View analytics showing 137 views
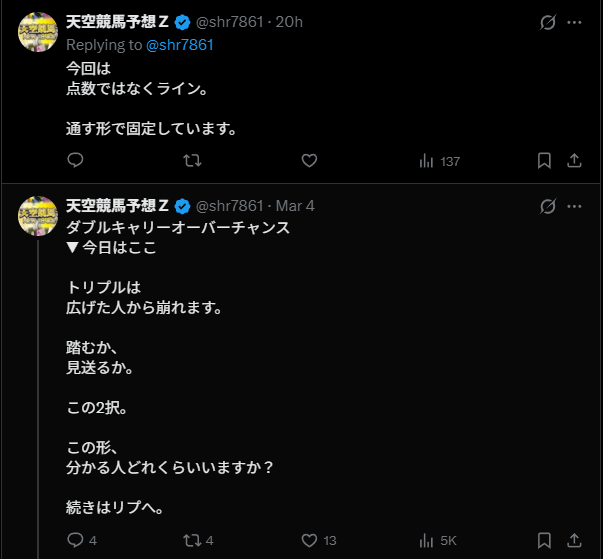The height and width of the screenshot is (559, 603). (x=440, y=160)
